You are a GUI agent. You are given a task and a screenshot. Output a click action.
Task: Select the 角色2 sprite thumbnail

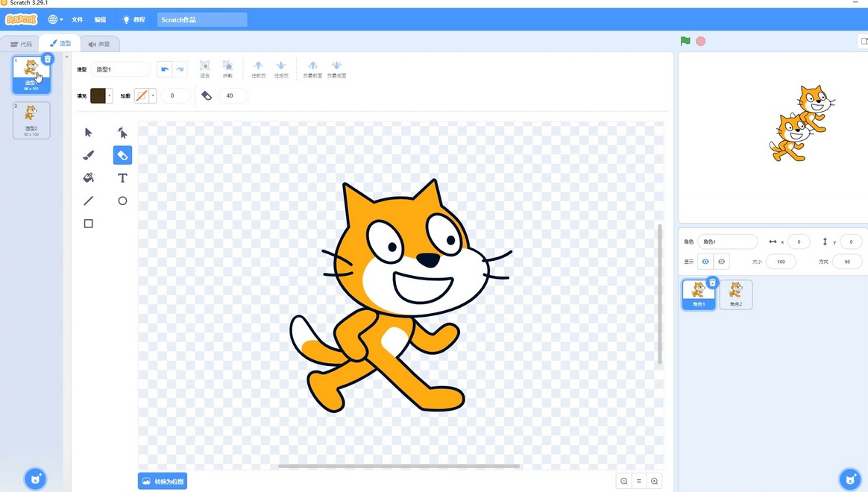coord(736,294)
